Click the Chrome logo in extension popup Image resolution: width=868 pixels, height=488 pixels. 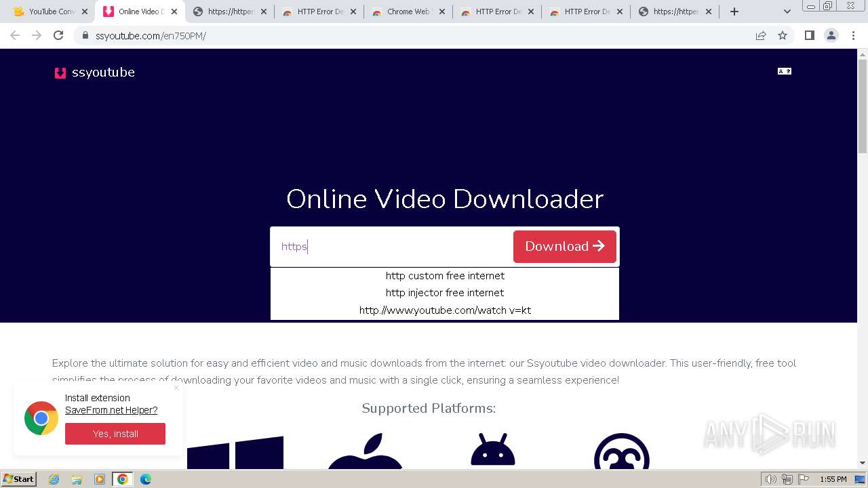pyautogui.click(x=41, y=418)
